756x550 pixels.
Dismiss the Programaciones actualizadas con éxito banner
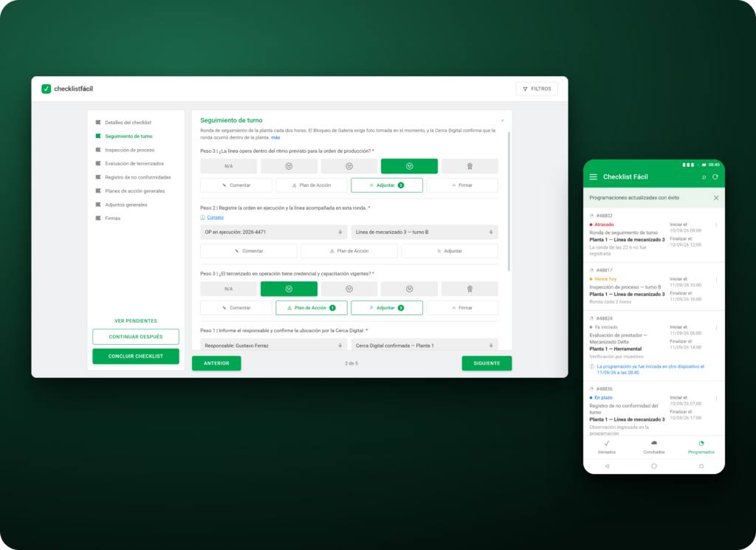point(716,198)
